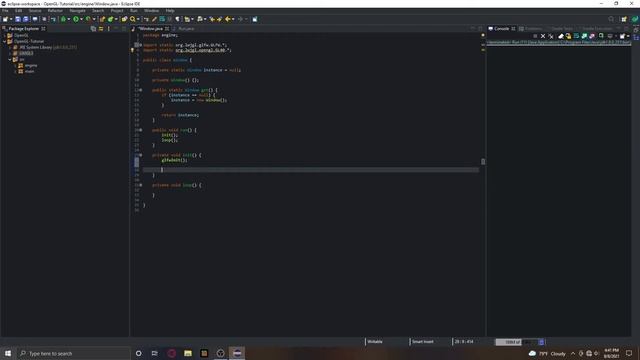Click the Save toolbar icon

(x=18, y=19)
